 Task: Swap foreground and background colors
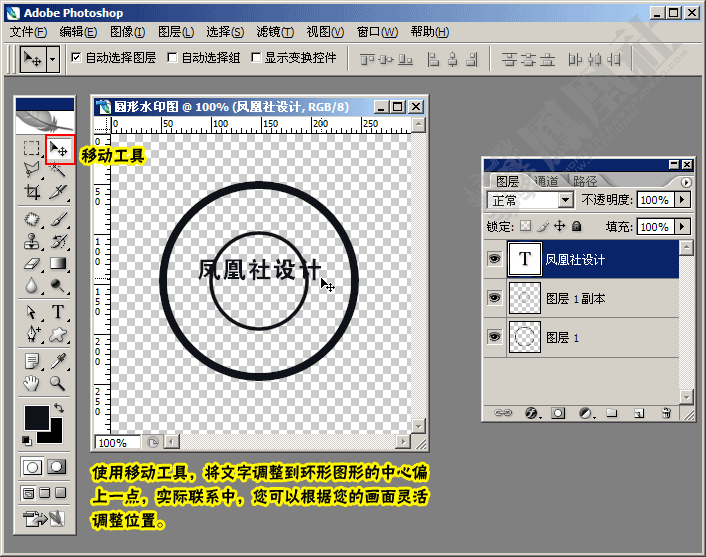pyautogui.click(x=59, y=408)
